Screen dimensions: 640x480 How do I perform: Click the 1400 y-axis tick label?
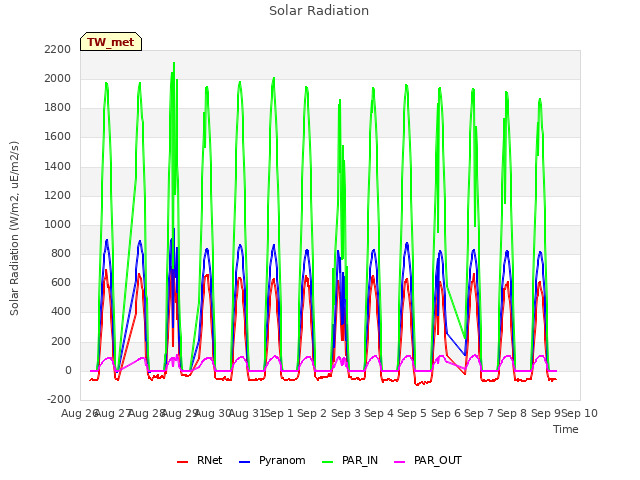click(58, 167)
